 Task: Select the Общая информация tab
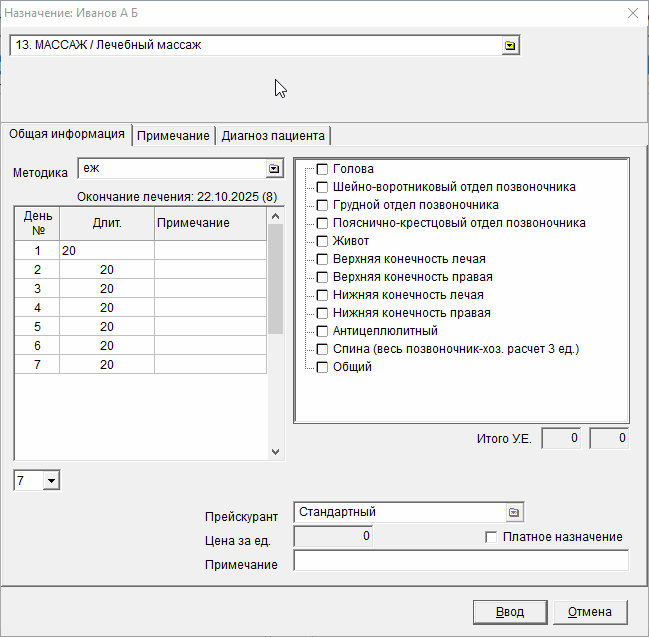click(x=67, y=135)
